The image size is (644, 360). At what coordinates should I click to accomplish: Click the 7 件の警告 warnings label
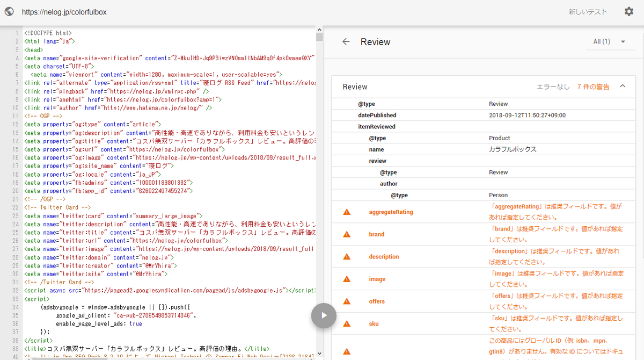(593, 87)
